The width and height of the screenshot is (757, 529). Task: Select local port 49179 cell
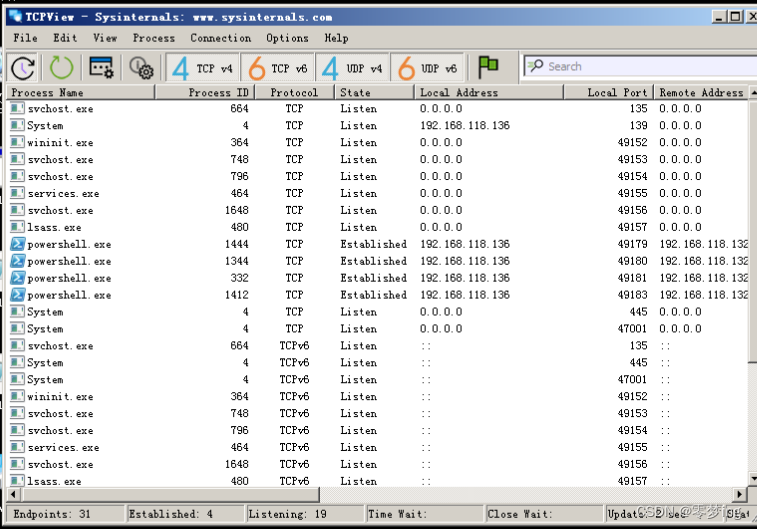point(632,244)
